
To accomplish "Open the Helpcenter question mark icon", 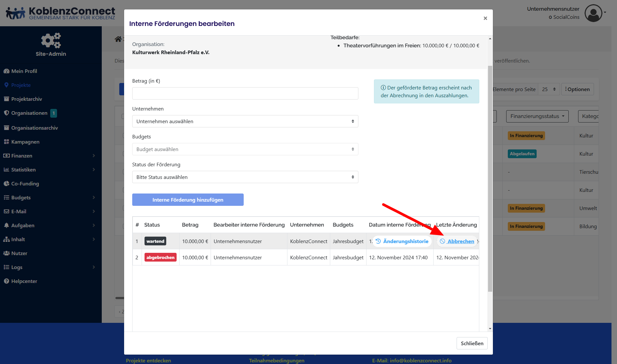I will click(x=6, y=281).
